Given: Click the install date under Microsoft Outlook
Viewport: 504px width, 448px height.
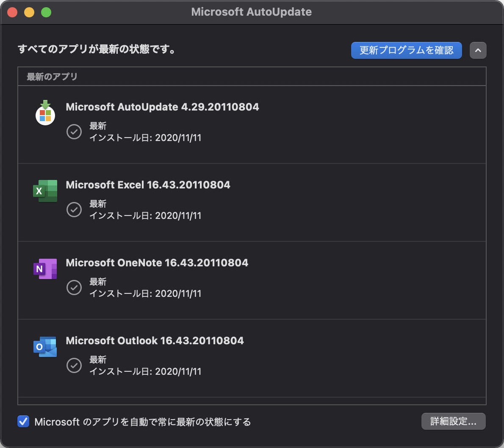Looking at the screenshot, I should pos(145,371).
